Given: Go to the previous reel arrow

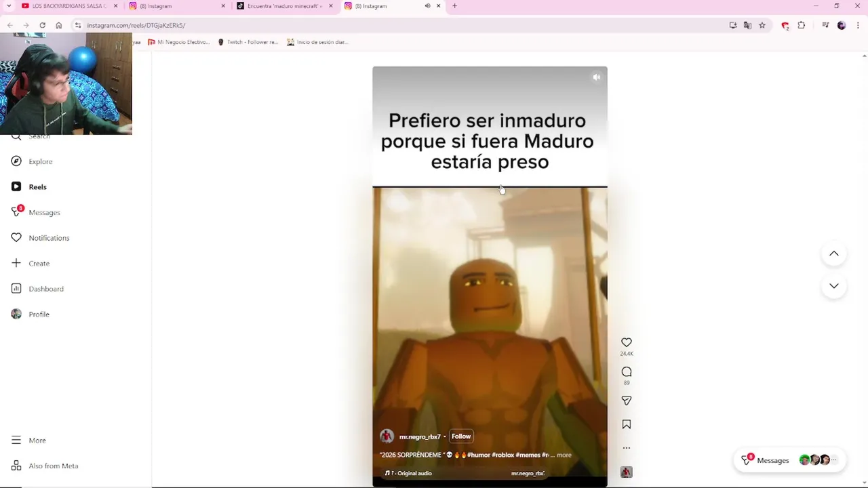Looking at the screenshot, I should click(834, 253).
